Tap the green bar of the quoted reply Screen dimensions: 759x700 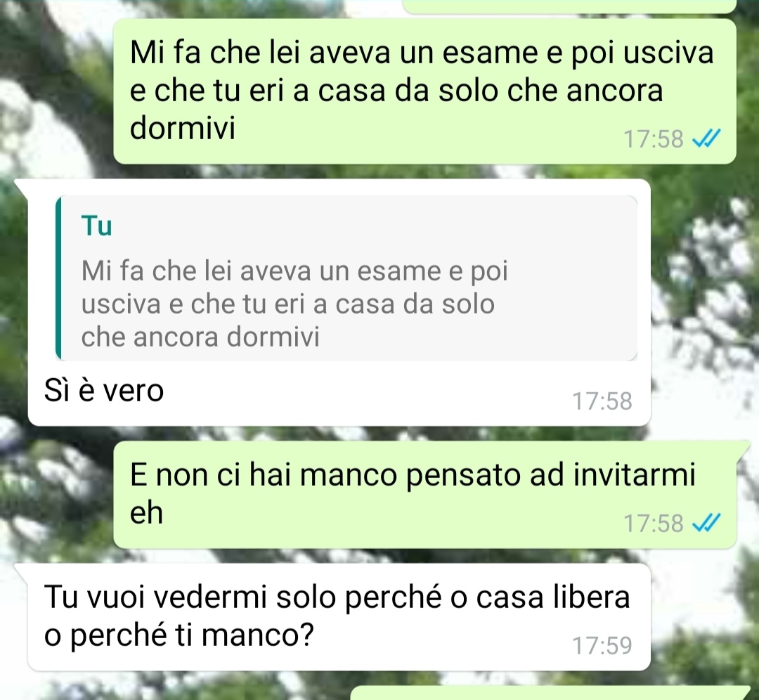[58, 278]
